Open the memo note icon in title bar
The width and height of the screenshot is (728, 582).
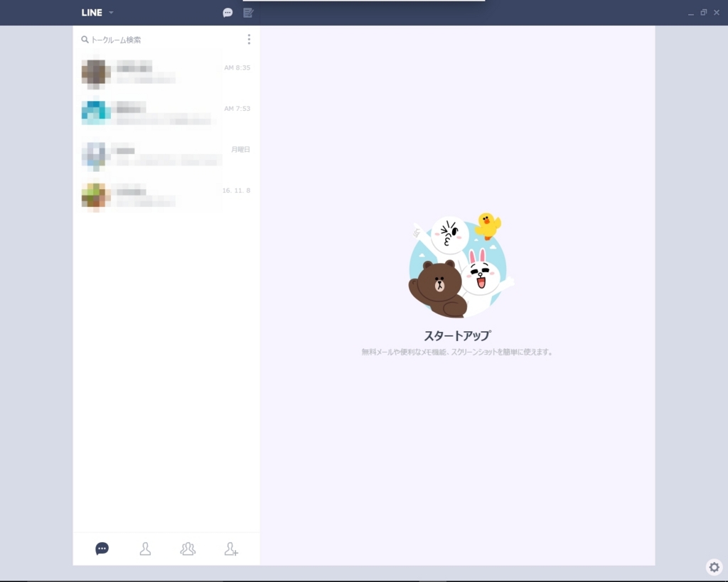(248, 13)
